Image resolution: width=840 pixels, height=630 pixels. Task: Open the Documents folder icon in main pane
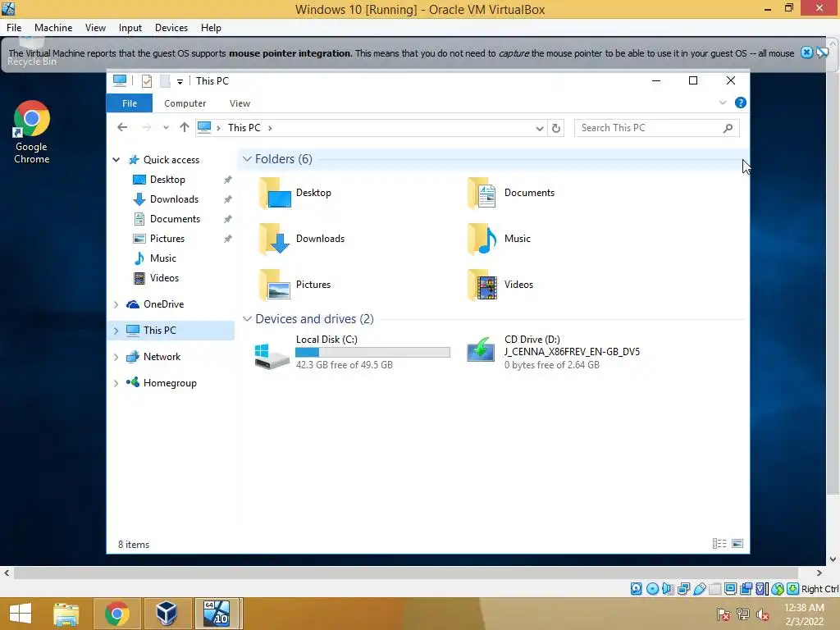481,193
